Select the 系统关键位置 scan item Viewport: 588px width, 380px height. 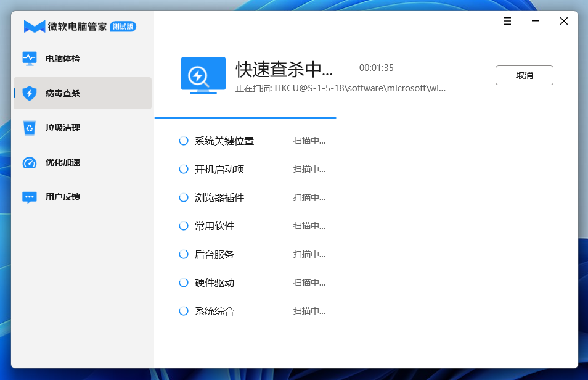pyautogui.click(x=224, y=141)
